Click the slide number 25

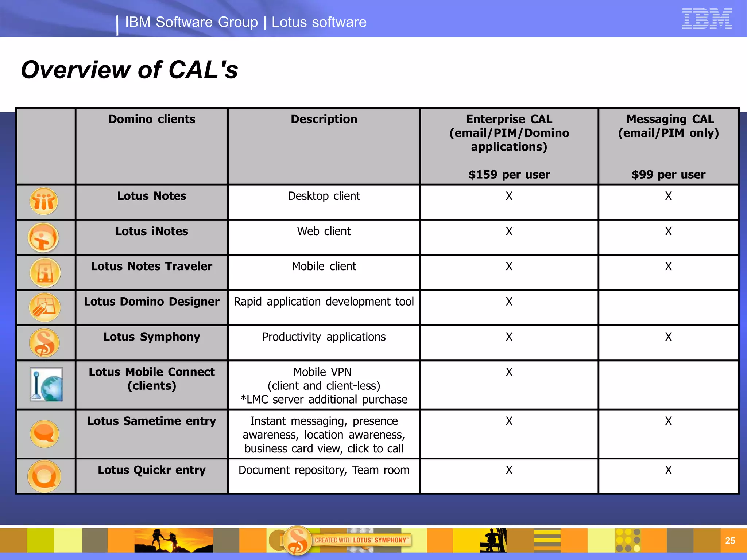coord(730,541)
